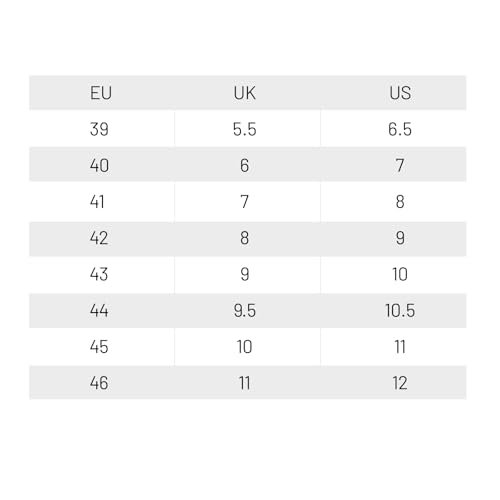Click the EU column header
The image size is (500, 500).
pyautogui.click(x=101, y=93)
